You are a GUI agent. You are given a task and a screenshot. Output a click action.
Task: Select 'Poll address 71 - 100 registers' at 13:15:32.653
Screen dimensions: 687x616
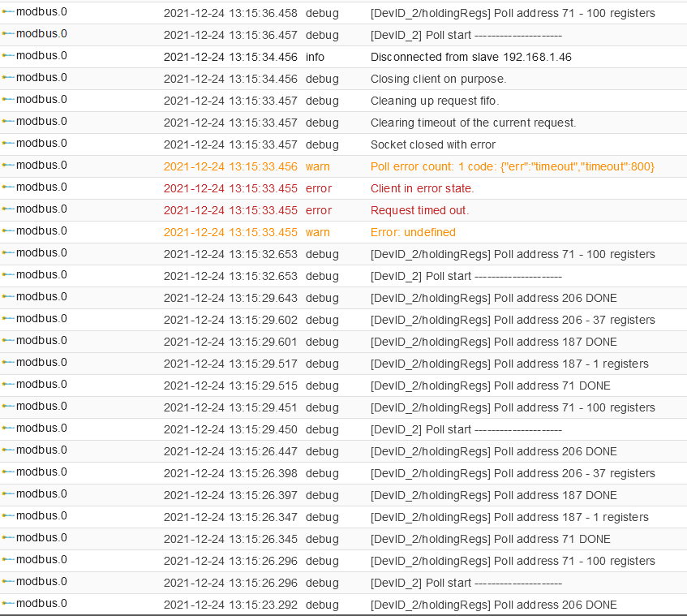(513, 254)
